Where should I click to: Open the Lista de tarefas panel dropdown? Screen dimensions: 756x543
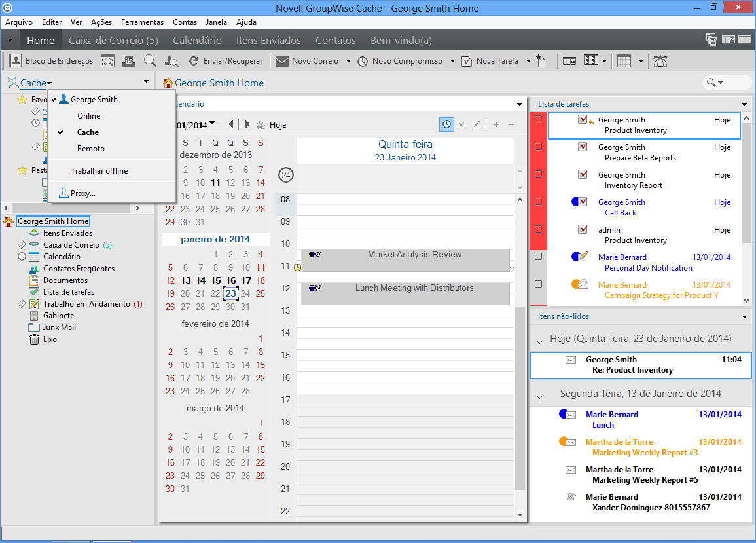pos(744,104)
